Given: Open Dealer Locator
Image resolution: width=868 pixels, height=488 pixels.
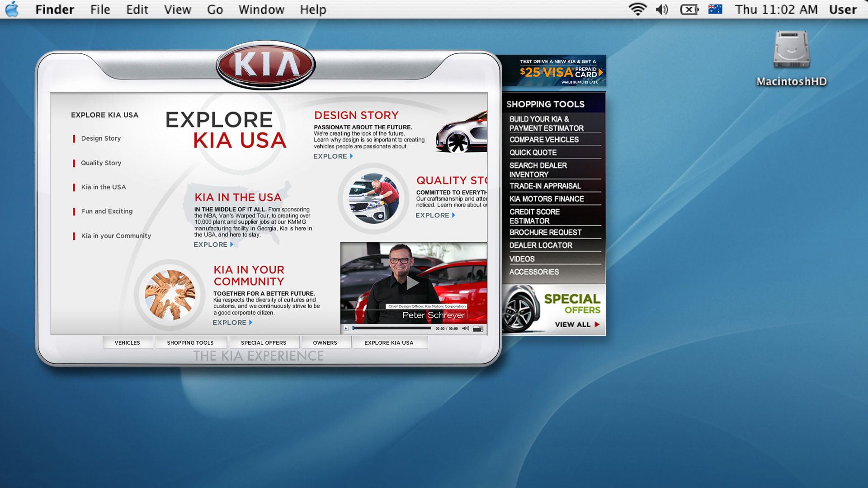Looking at the screenshot, I should [541, 245].
